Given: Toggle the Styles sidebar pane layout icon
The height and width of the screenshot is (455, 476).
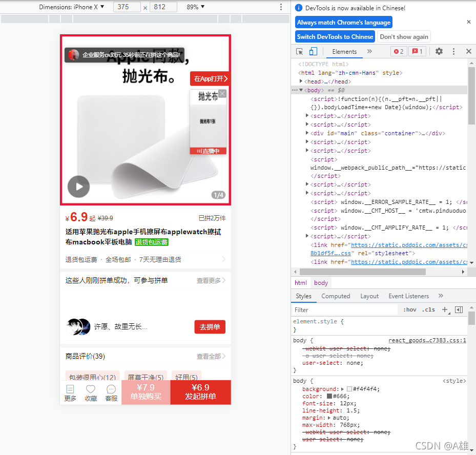Looking at the screenshot, I should pyautogui.click(x=458, y=309).
